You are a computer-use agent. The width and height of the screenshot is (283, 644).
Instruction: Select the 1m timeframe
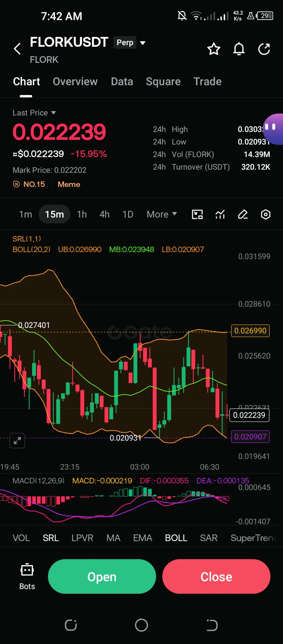pos(26,214)
